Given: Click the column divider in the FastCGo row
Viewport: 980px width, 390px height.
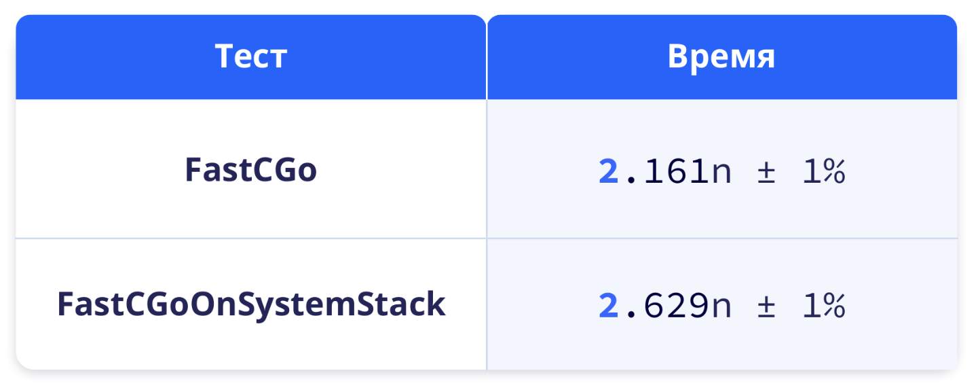Looking at the screenshot, I should [x=487, y=170].
